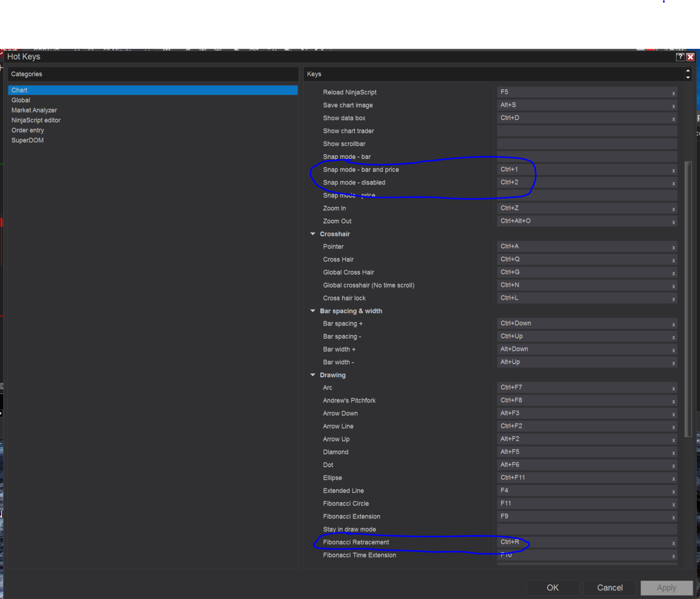This screenshot has height=599, width=700.
Task: Confirm hot keys with OK
Action: [553, 588]
